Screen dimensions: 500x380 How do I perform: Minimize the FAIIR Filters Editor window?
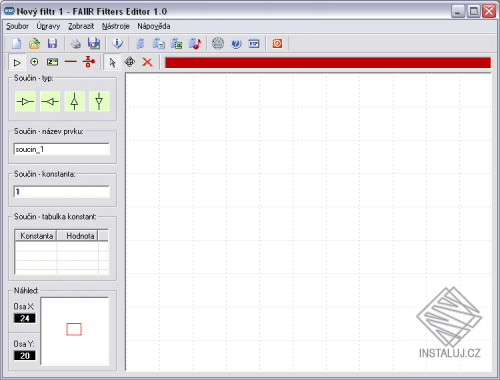(x=458, y=11)
